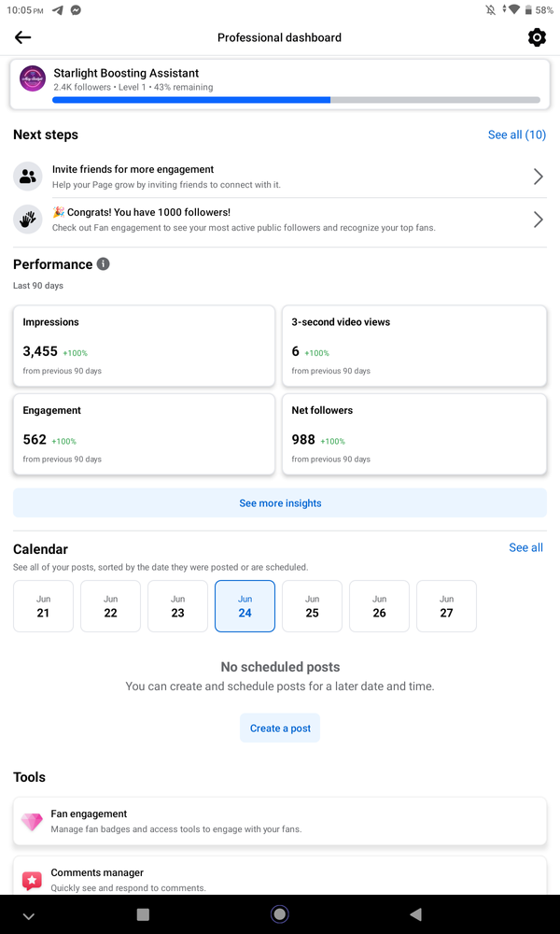Image resolution: width=560 pixels, height=934 pixels.
Task: Open See all (10) next steps
Action: [516, 134]
